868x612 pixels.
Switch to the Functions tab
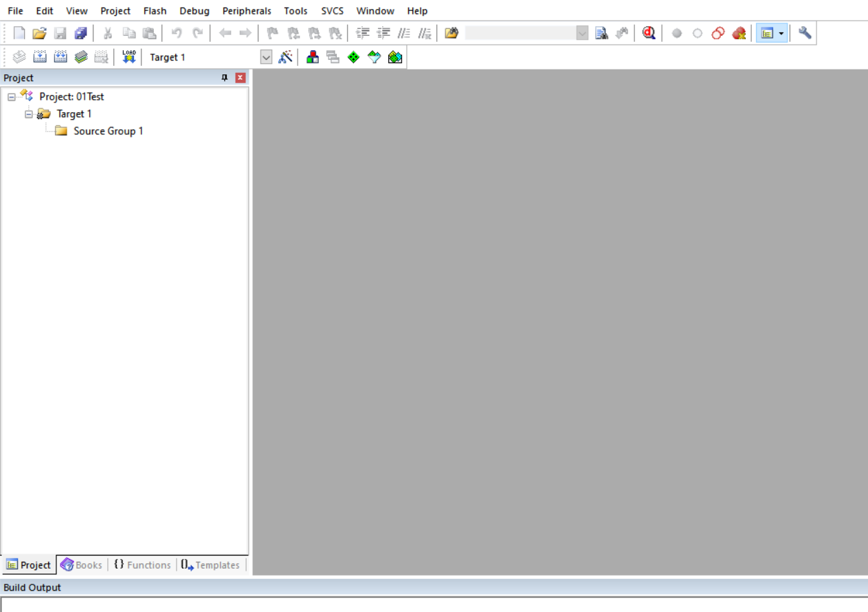click(x=142, y=565)
